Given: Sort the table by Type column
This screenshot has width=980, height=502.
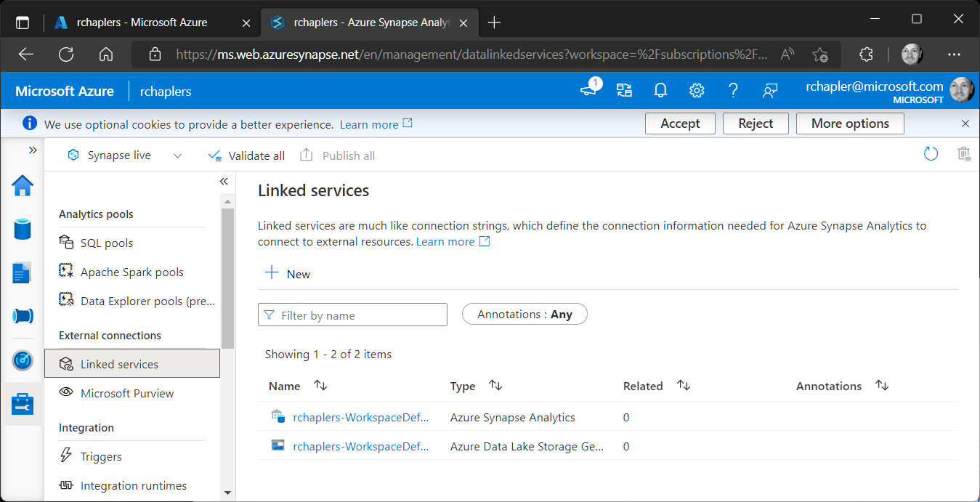Looking at the screenshot, I should coord(495,386).
